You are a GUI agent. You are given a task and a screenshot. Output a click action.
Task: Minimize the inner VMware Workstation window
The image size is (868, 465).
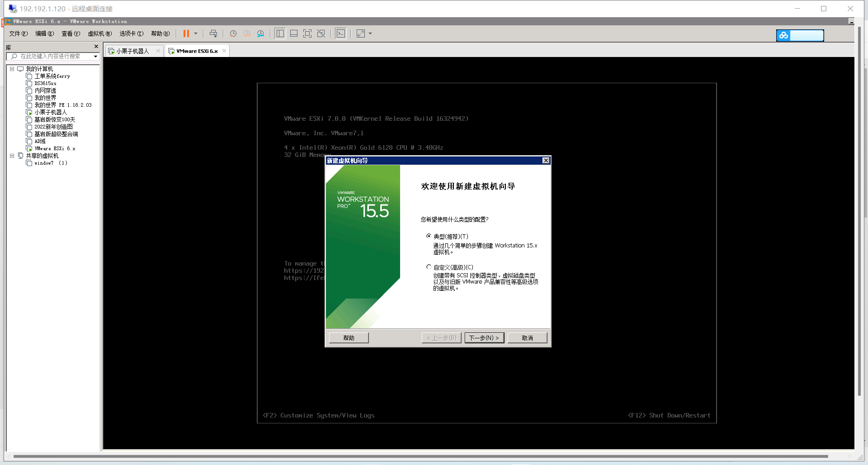pyautogui.click(x=851, y=22)
